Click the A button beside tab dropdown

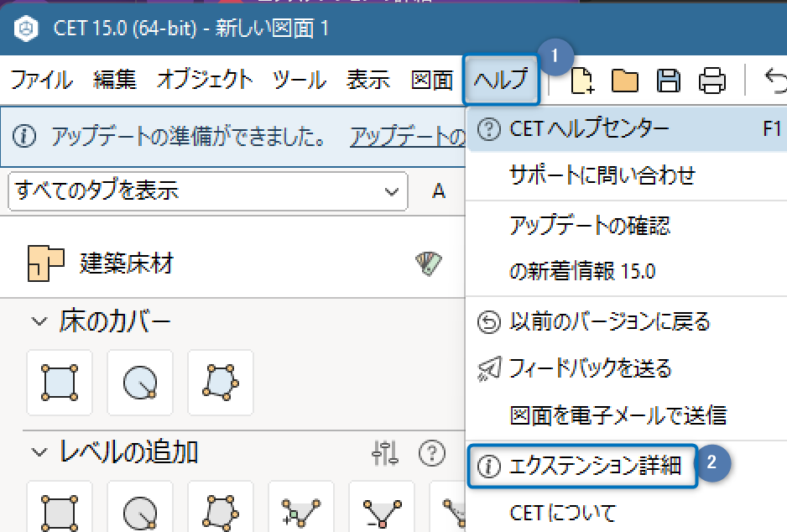pyautogui.click(x=439, y=191)
